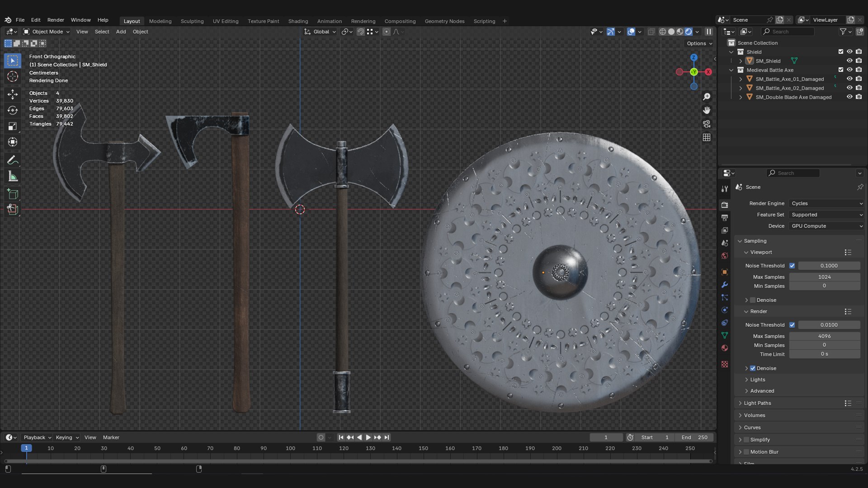Open the Render menu
This screenshot has height=488, width=868.
click(x=56, y=20)
